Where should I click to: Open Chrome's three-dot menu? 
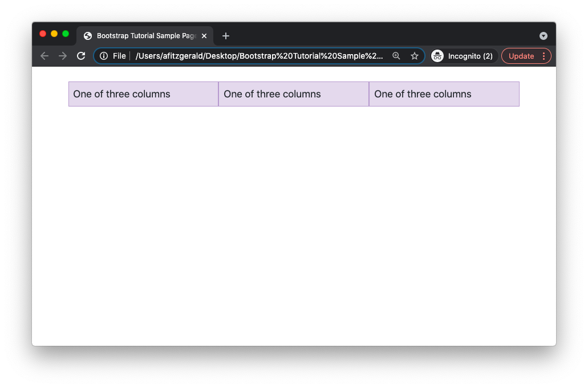[x=544, y=56]
